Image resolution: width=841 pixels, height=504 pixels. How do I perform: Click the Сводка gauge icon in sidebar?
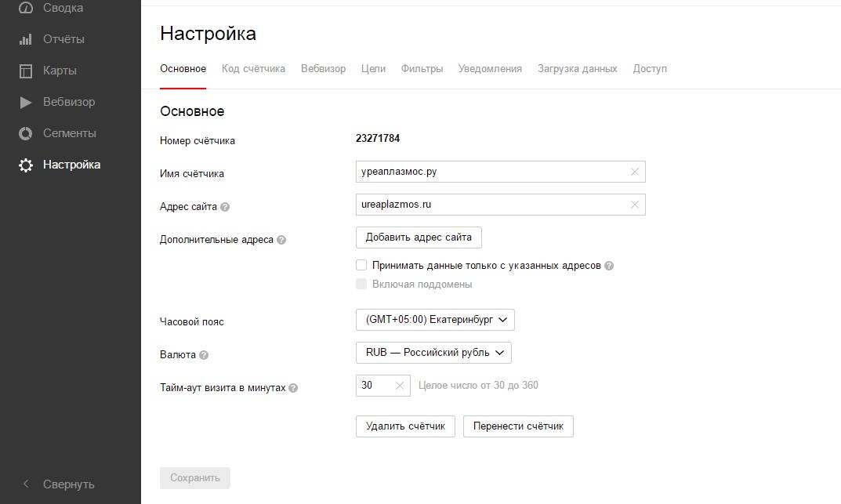coord(26,8)
